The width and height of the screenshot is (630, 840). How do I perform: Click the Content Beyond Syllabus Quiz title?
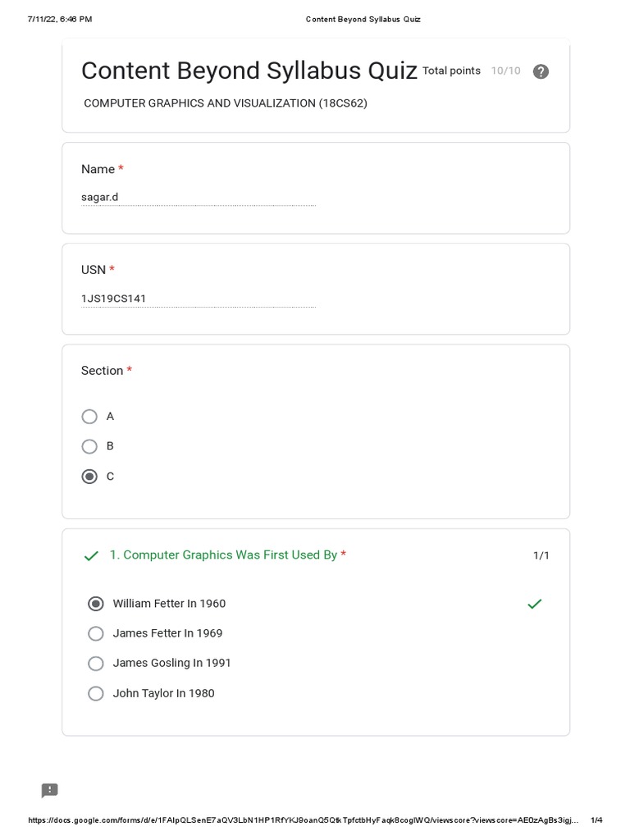[x=249, y=71]
